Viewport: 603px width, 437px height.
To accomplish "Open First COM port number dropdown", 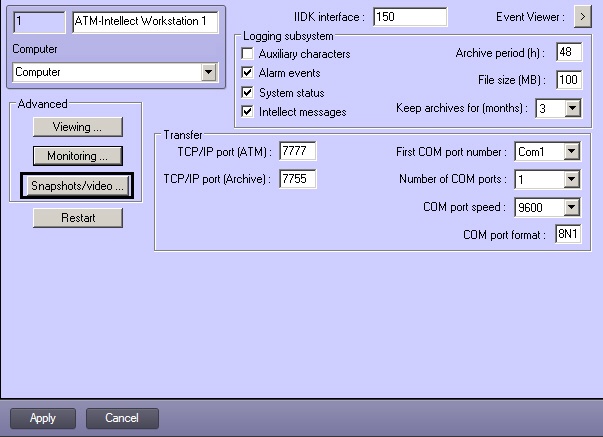I will 572,152.
